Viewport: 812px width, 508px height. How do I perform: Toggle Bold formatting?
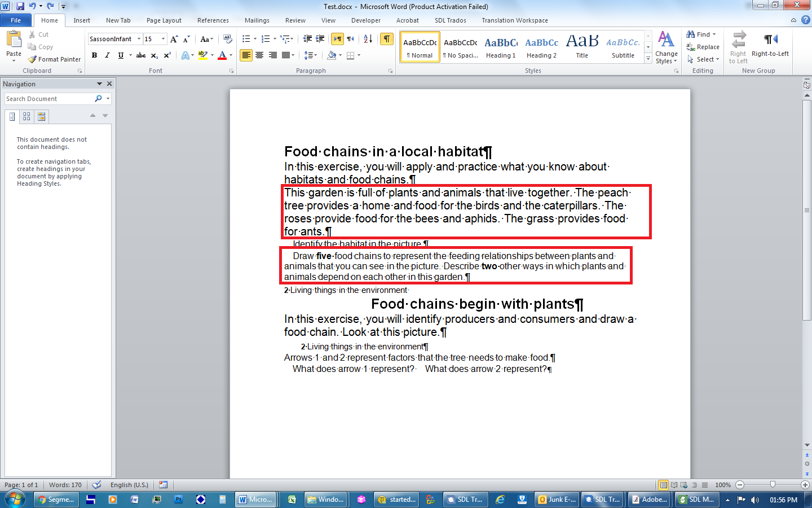[94, 55]
